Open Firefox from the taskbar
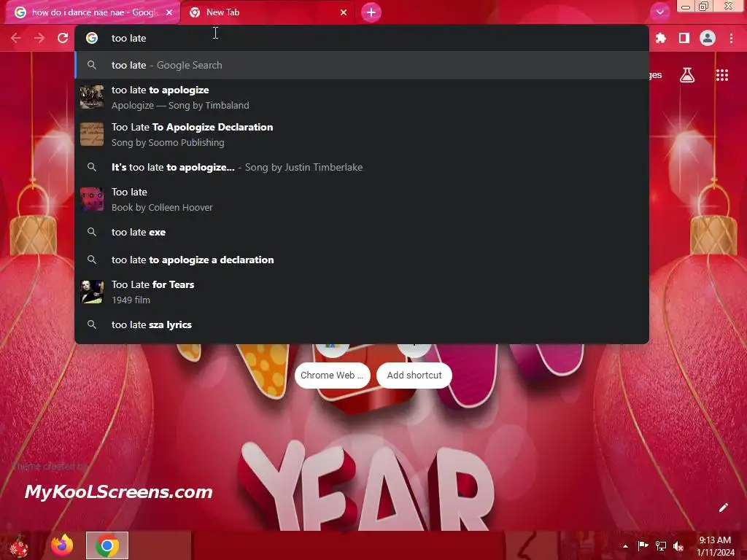The width and height of the screenshot is (747, 560). 63,545
